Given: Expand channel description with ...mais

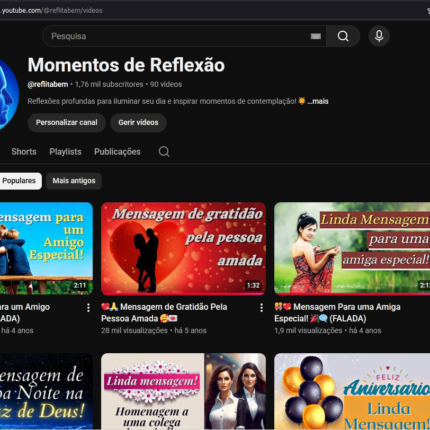Looking at the screenshot, I should [x=318, y=101].
